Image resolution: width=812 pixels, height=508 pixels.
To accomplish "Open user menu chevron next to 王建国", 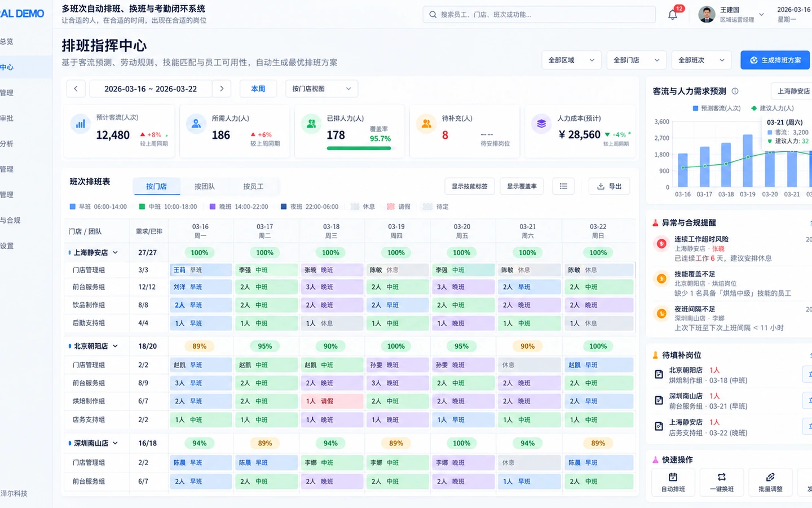I will (x=761, y=15).
